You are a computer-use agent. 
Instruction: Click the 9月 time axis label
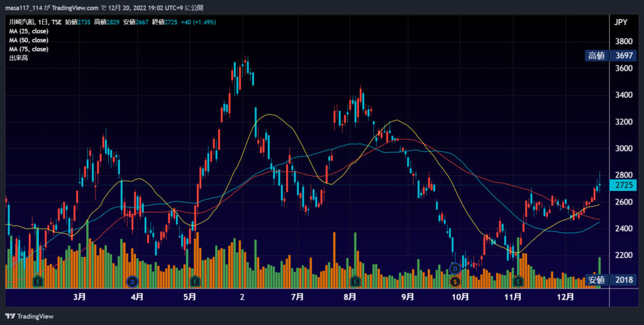tap(408, 297)
